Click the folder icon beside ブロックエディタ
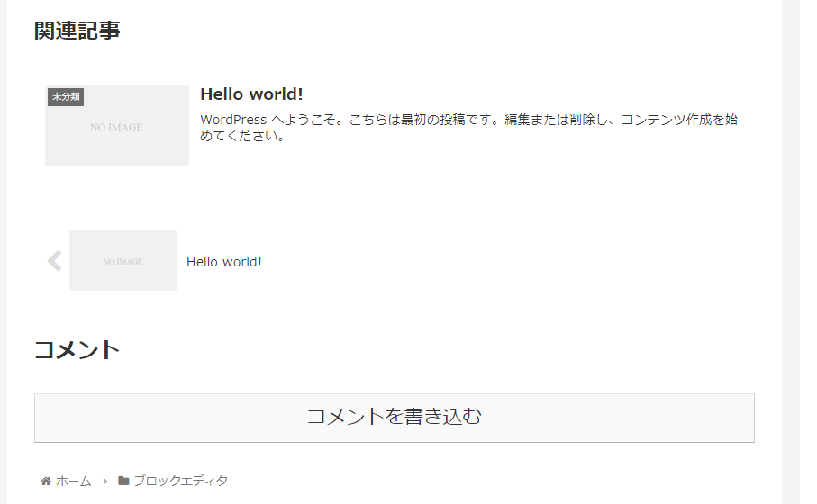Screen dimensions: 817x504 pyautogui.click(x=123, y=481)
